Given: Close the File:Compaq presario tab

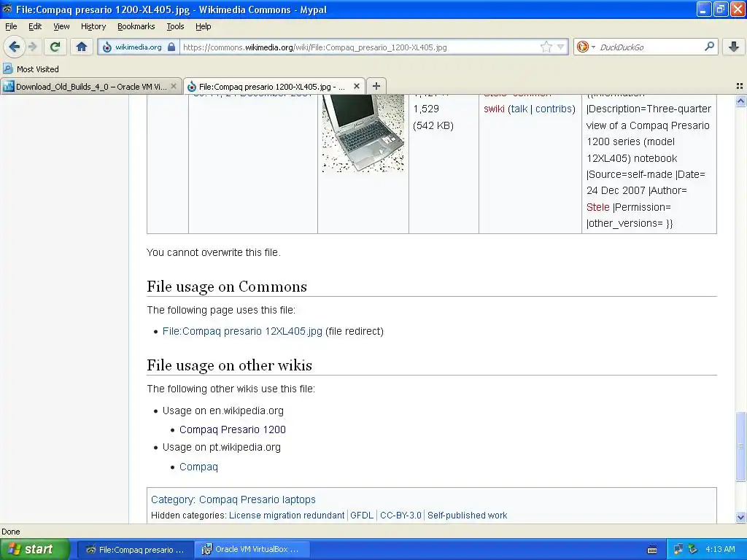Looking at the screenshot, I should point(356,86).
